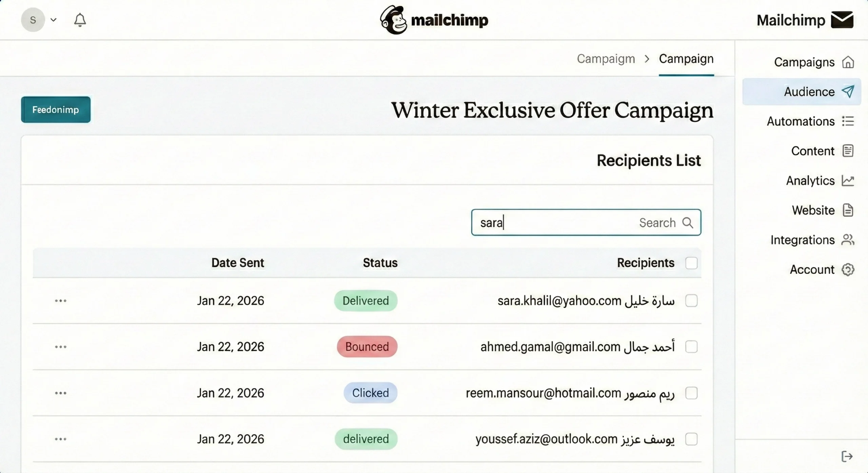This screenshot has height=473, width=868.
Task: Open Account settings gear in sidebar
Action: 848,270
